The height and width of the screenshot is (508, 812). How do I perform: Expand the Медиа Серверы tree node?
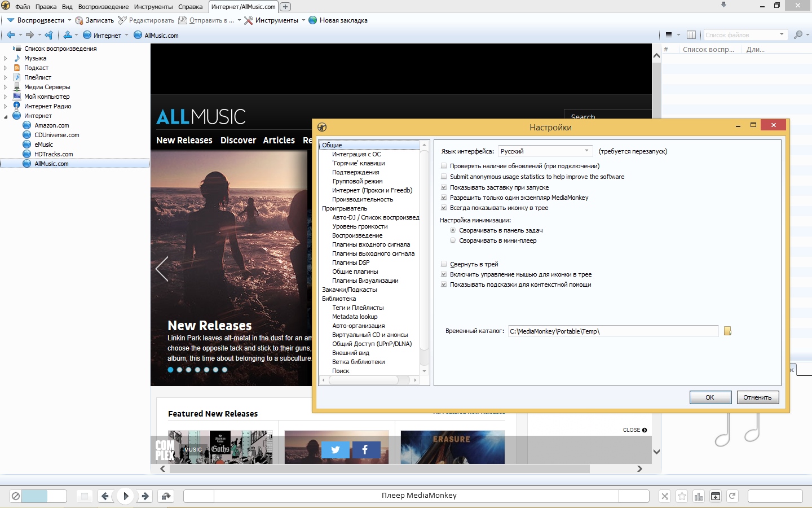pyautogui.click(x=6, y=87)
